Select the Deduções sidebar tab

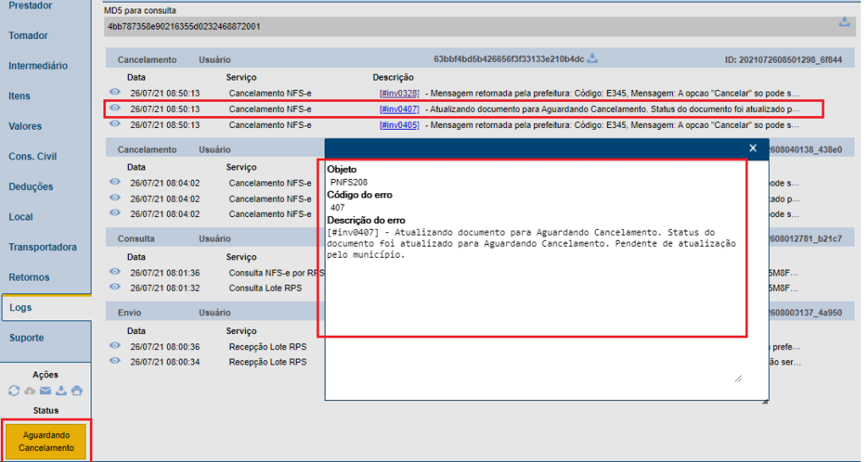pos(31,186)
